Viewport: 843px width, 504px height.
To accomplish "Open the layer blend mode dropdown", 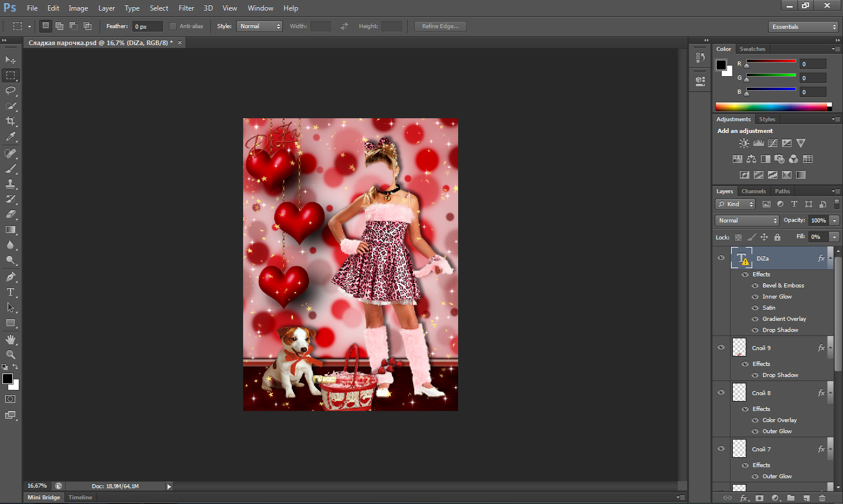I will click(x=747, y=221).
